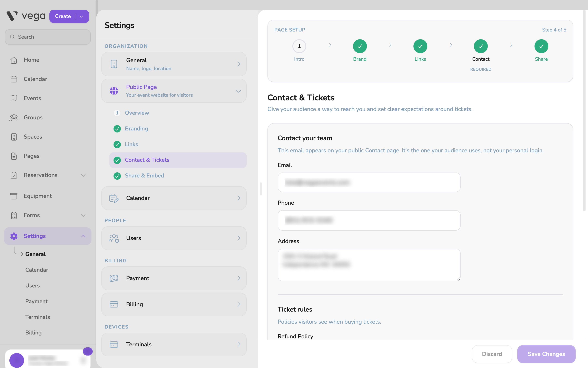
Task: Click the Create button
Action: click(x=63, y=16)
